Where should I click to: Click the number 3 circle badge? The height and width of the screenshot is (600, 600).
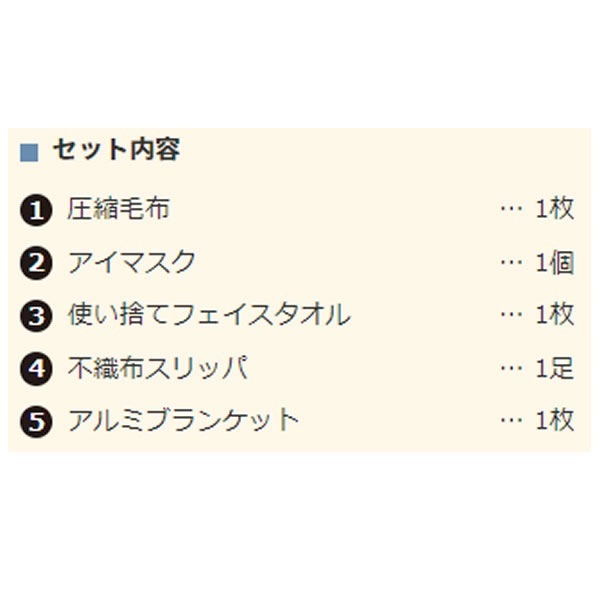(x=35, y=316)
